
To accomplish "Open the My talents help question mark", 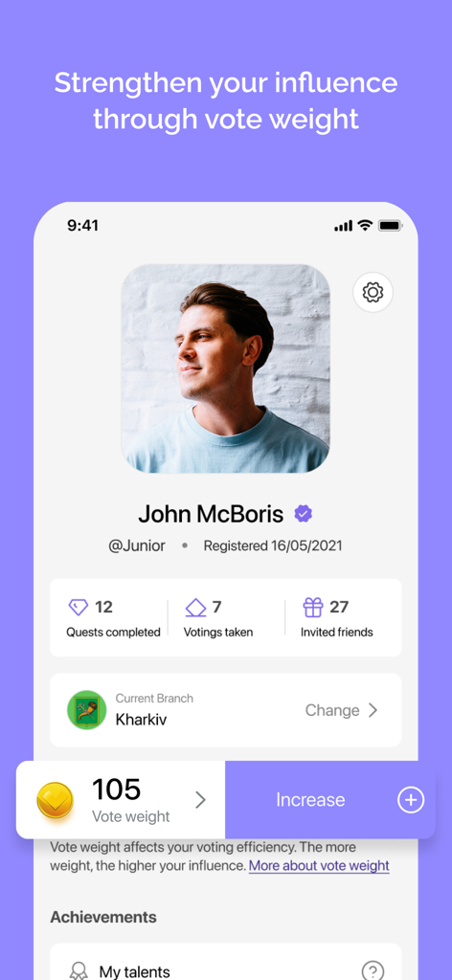I will click(x=373, y=970).
